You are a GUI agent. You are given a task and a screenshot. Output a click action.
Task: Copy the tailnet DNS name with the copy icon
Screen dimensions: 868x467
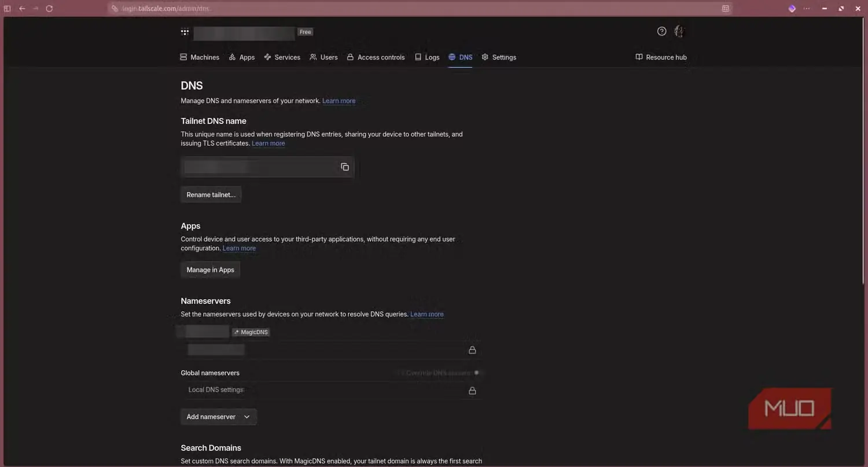[345, 167]
